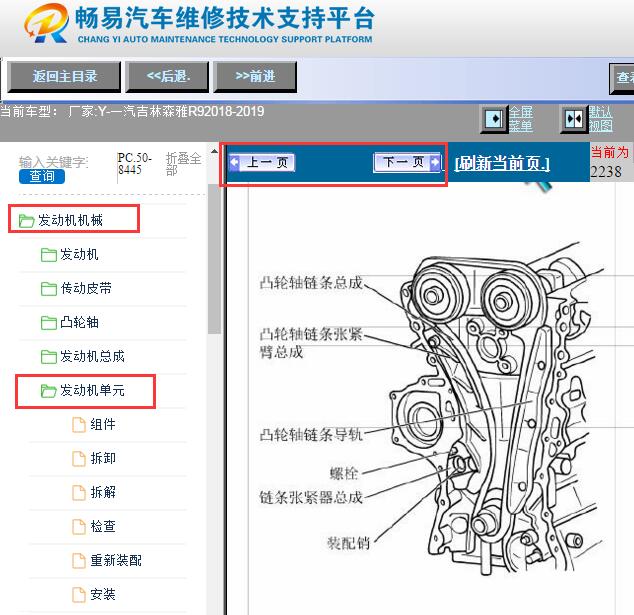
Task: Click the sidebar scrollbar thumb
Action: 214,259
